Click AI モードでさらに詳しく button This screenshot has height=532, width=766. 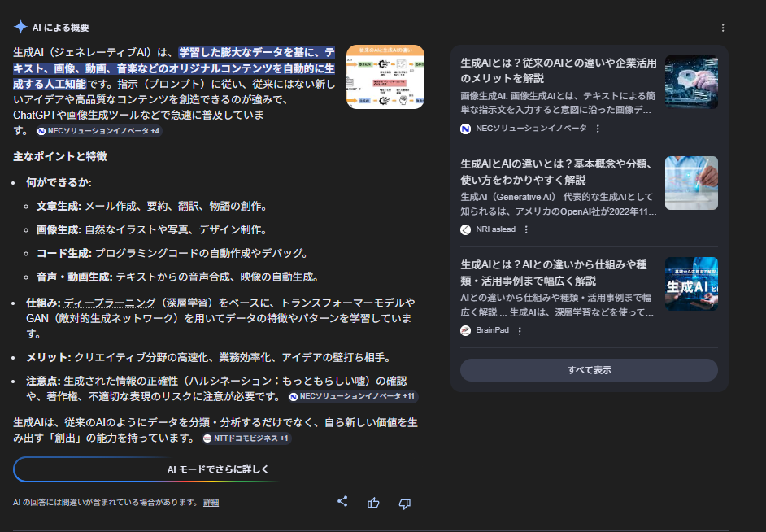(x=217, y=469)
